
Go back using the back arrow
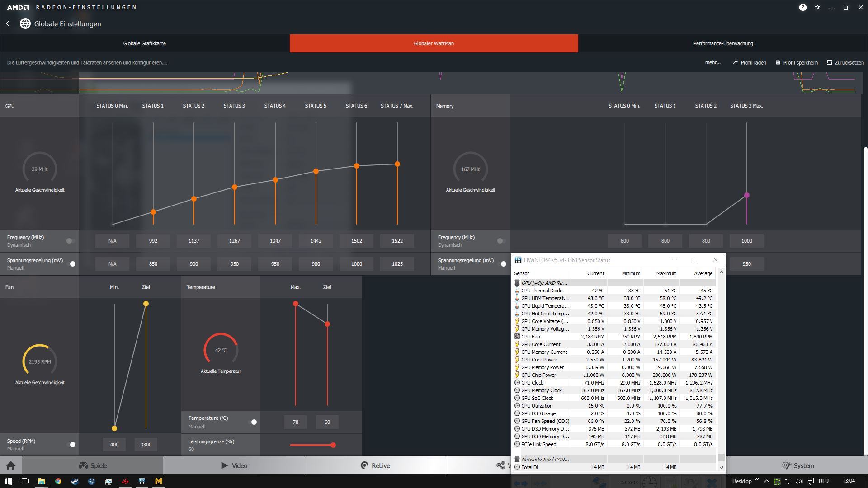(7, 23)
